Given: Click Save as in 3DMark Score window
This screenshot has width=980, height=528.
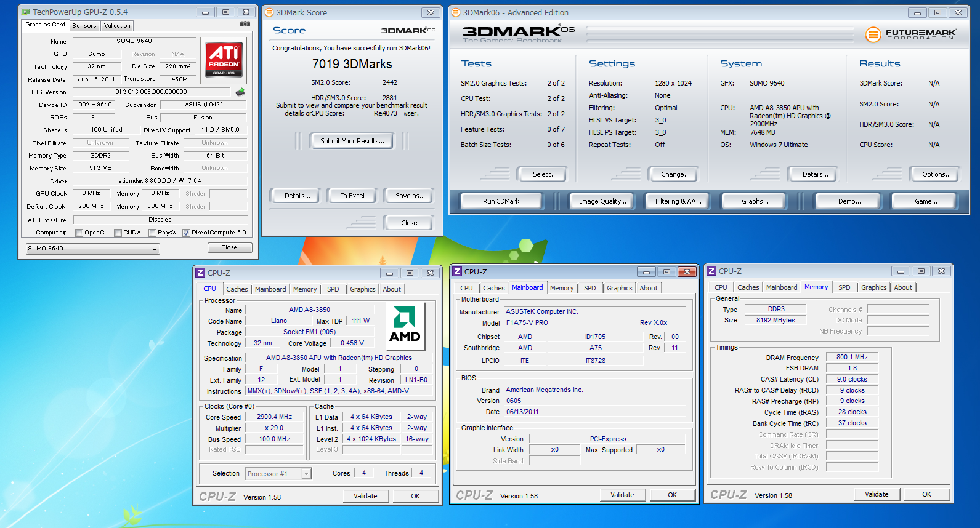Looking at the screenshot, I should pos(410,196).
